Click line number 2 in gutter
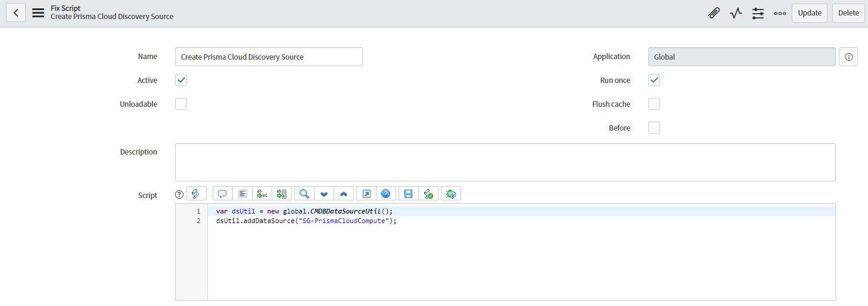The height and width of the screenshot is (306, 868). pyautogui.click(x=198, y=221)
